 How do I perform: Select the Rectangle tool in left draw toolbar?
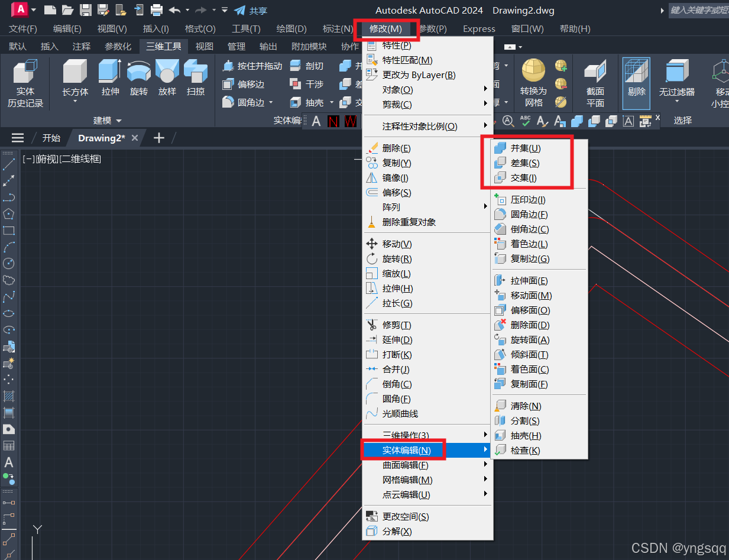(9, 231)
